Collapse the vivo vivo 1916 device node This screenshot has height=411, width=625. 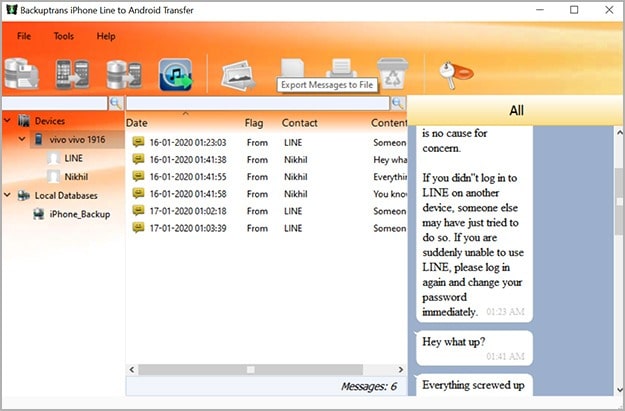(23, 140)
